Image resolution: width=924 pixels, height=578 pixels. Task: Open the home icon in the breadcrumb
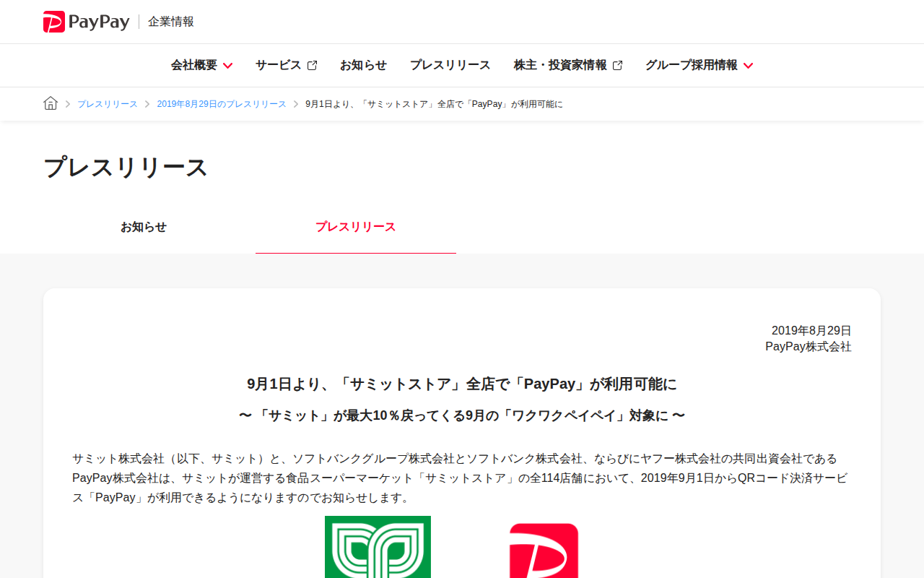click(51, 103)
